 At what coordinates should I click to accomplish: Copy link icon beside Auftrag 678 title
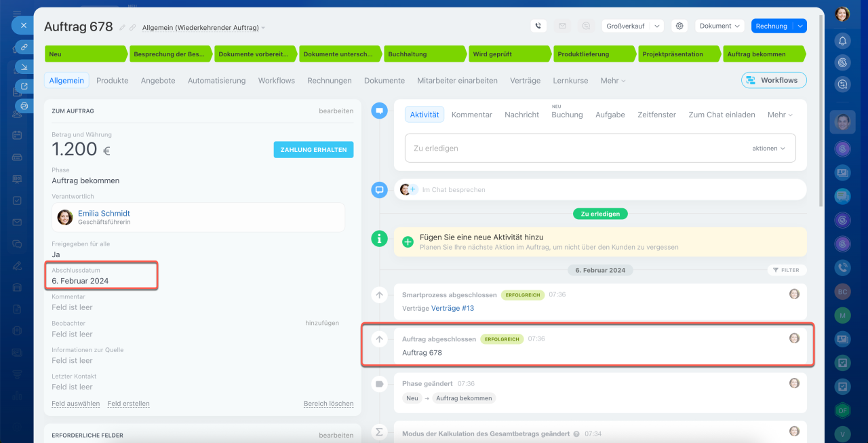click(x=132, y=27)
